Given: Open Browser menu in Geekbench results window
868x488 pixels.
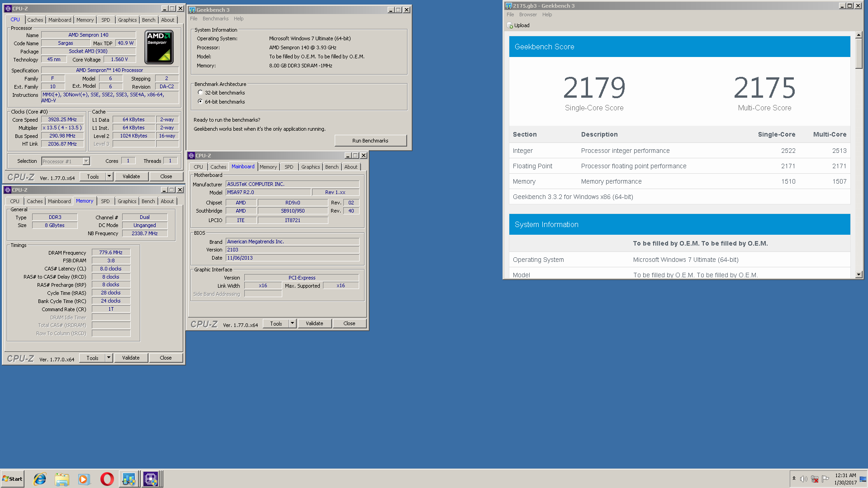Looking at the screenshot, I should pyautogui.click(x=528, y=14).
